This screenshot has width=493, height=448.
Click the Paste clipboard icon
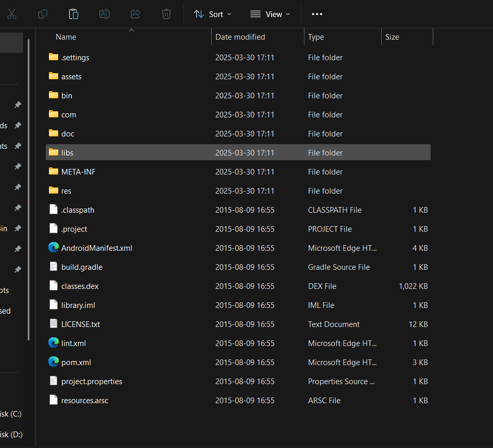pyautogui.click(x=74, y=14)
